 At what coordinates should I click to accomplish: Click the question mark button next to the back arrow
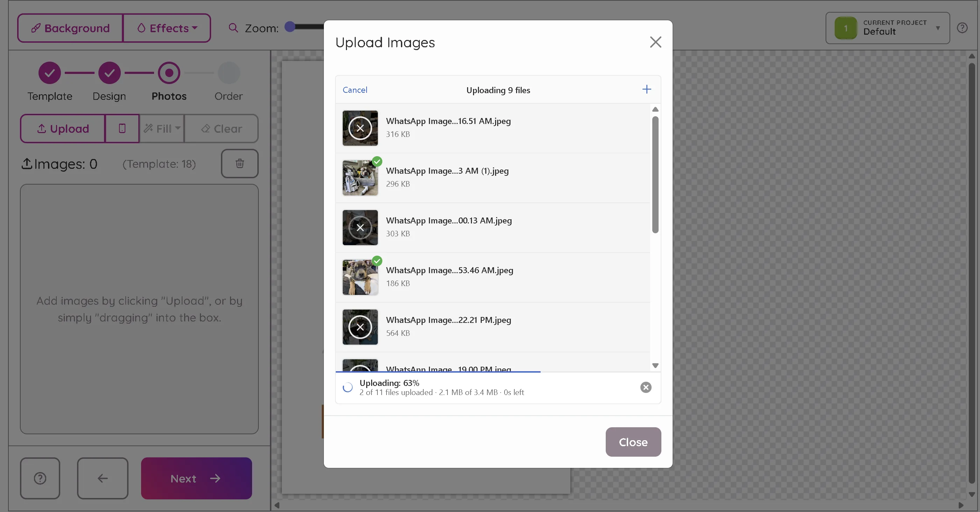(x=40, y=478)
